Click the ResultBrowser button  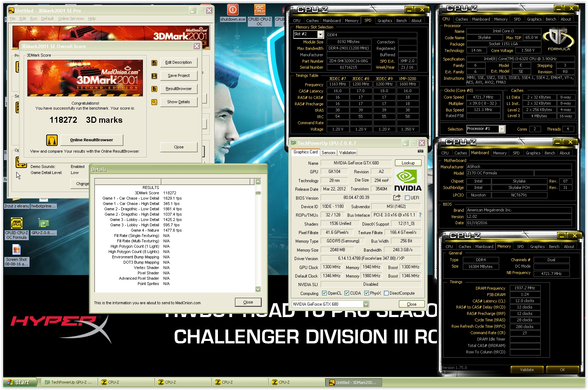[x=178, y=89]
